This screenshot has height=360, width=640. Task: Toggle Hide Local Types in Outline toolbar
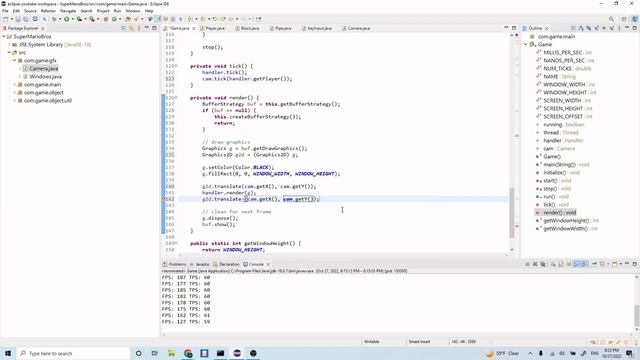pos(611,28)
